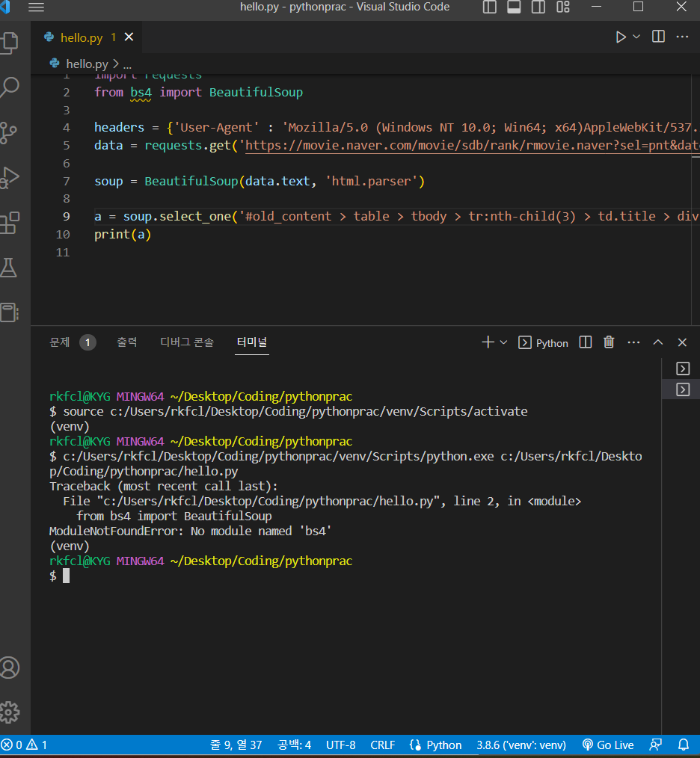Close the hello.py tab
Screen dimensions: 700x758
point(129,37)
